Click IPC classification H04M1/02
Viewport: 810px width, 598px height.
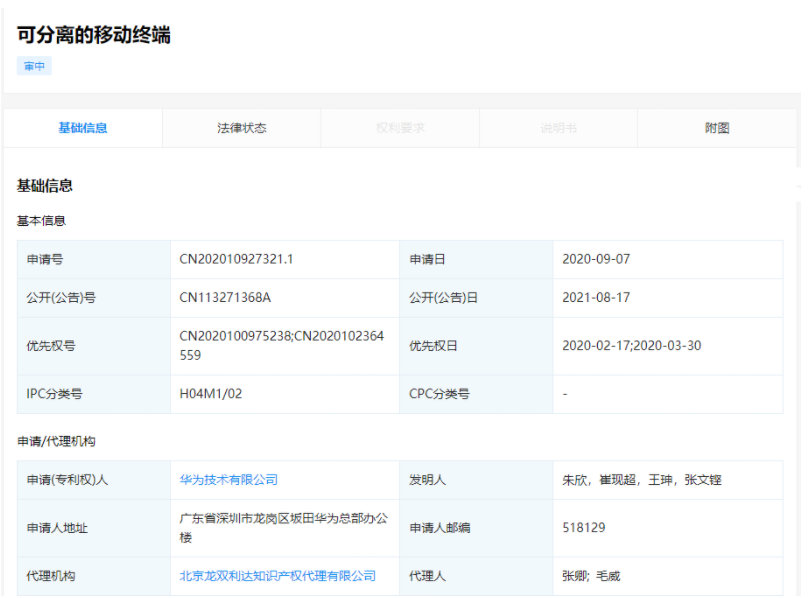[x=211, y=394]
